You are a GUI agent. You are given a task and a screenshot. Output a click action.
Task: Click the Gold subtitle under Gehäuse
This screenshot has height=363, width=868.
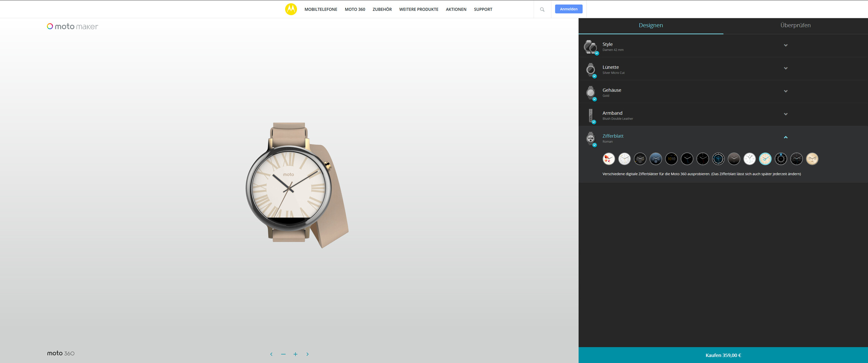606,96
